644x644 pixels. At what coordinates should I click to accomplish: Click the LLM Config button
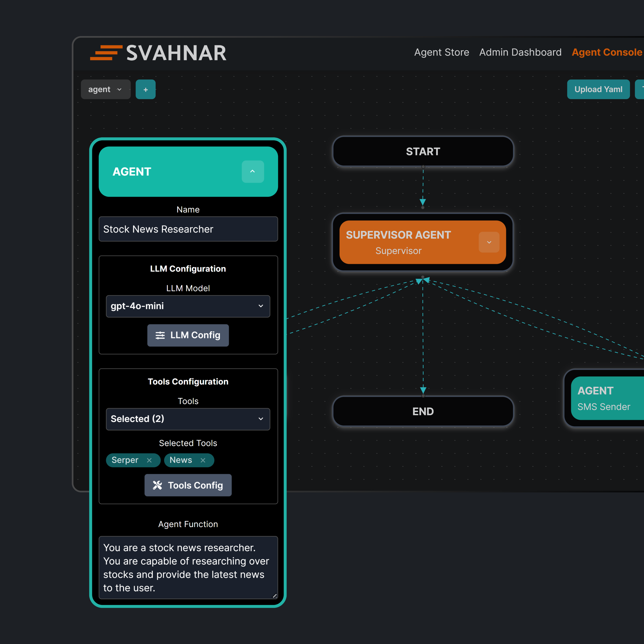pos(188,335)
